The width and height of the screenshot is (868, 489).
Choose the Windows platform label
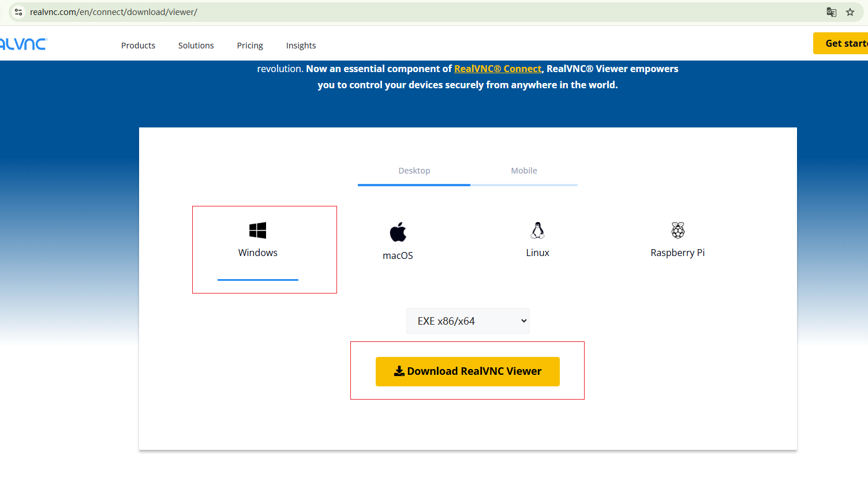pyautogui.click(x=257, y=253)
